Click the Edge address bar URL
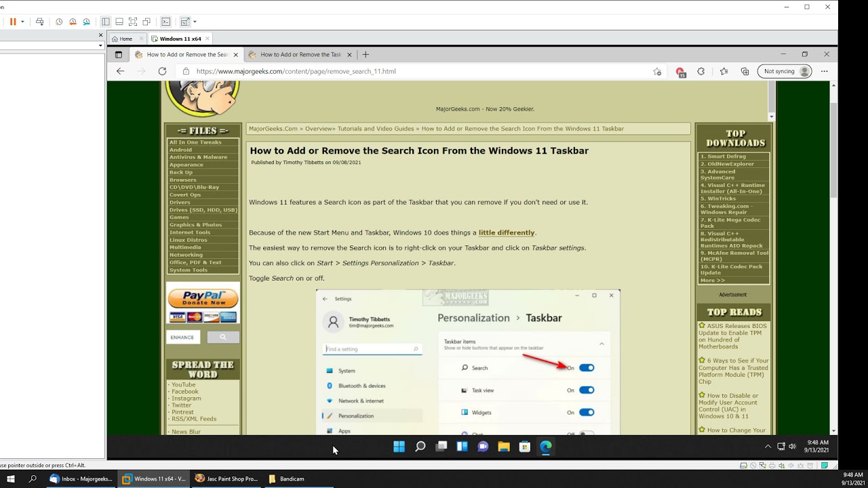Viewport: 868px width, 488px height. click(x=296, y=71)
